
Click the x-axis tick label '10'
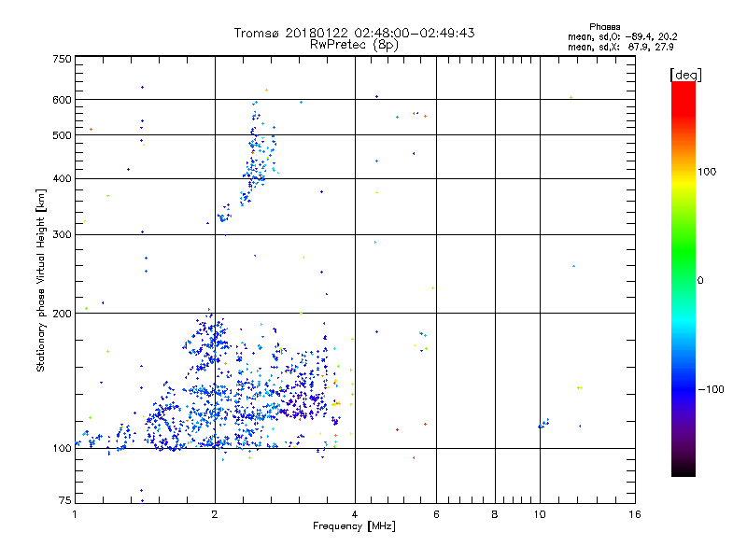coord(540,514)
